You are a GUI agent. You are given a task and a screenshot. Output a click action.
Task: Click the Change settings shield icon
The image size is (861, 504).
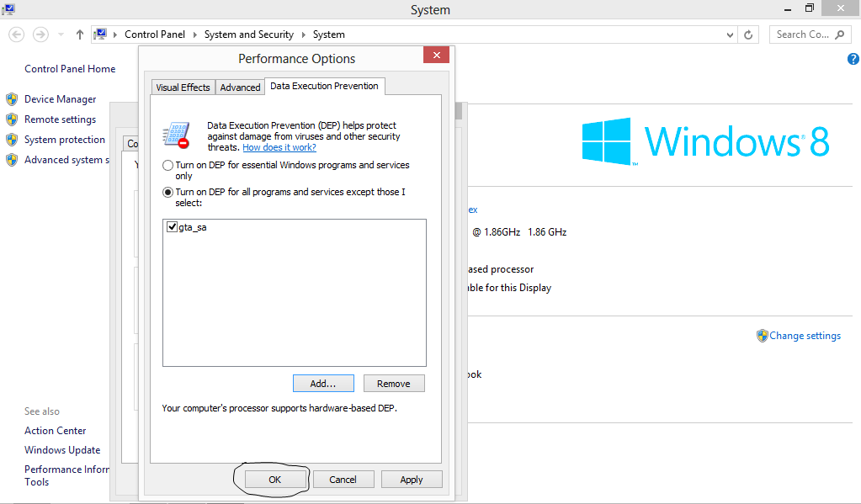click(x=762, y=336)
